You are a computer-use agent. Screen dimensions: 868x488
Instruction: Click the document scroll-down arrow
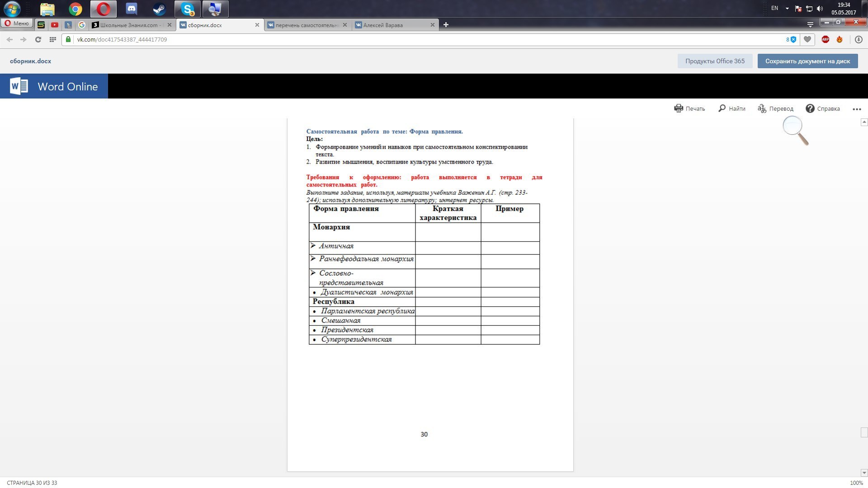point(864,473)
